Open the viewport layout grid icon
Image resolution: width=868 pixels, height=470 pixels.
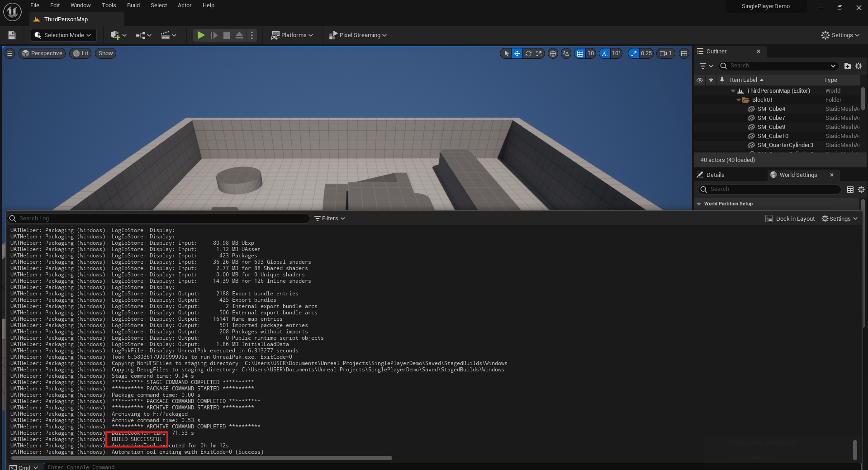[x=684, y=53]
